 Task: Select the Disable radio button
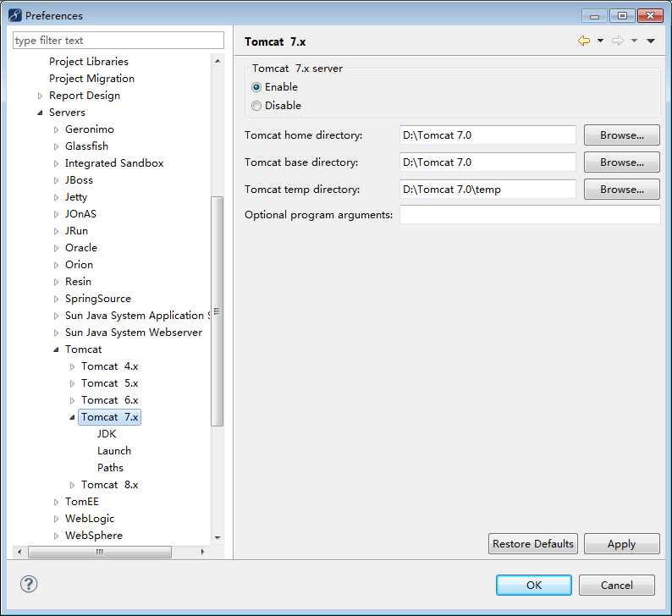tap(256, 106)
